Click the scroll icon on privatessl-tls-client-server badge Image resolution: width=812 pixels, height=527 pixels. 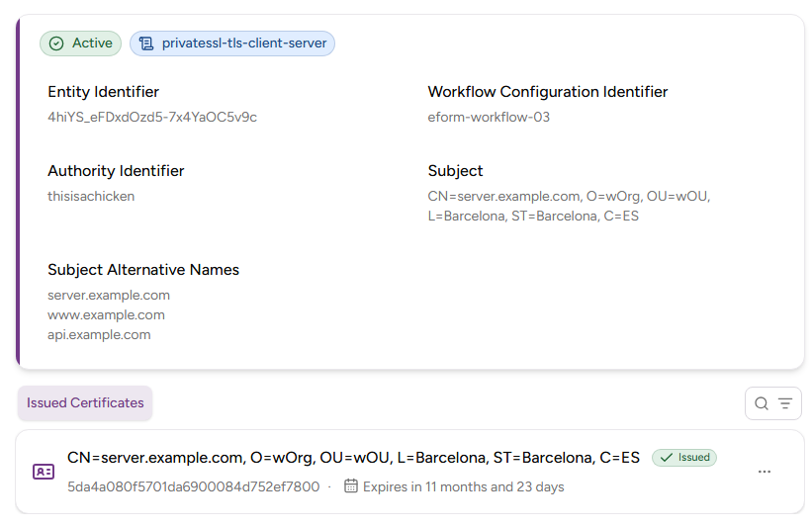coord(146,44)
